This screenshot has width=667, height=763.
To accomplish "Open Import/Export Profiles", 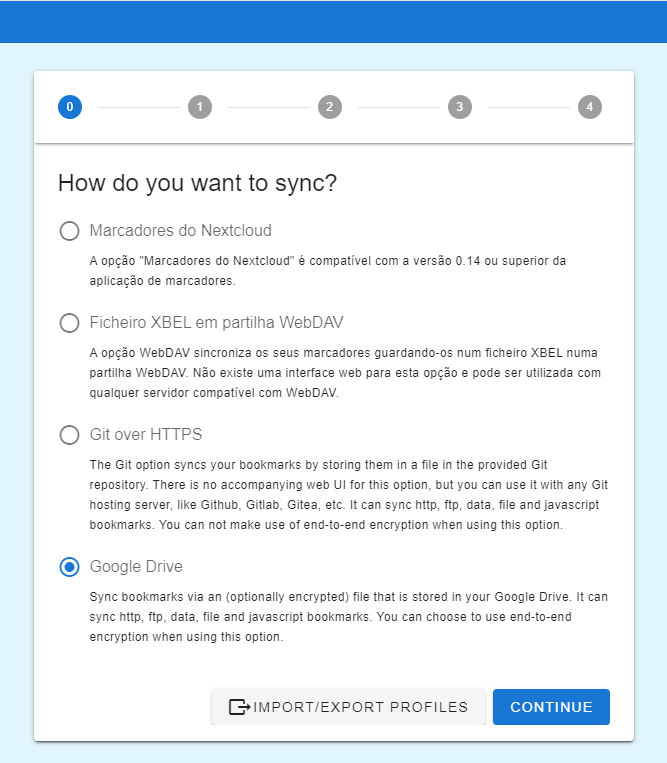I will click(x=360, y=707).
